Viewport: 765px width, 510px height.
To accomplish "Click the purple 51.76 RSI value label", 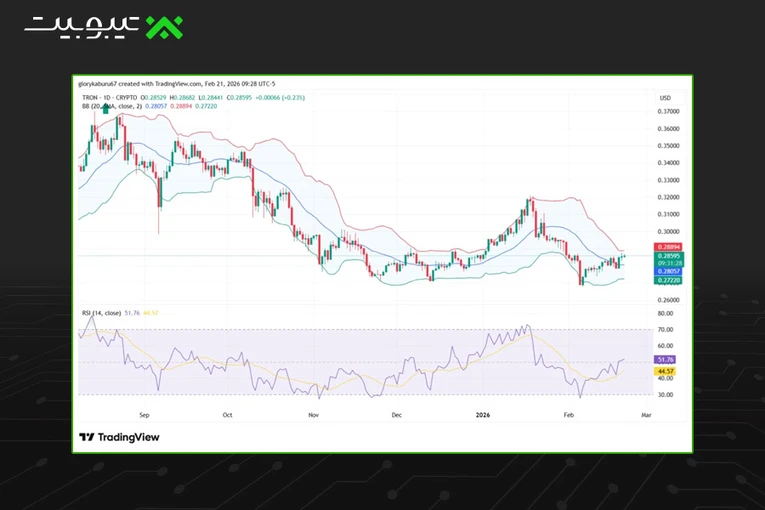I will [664, 360].
